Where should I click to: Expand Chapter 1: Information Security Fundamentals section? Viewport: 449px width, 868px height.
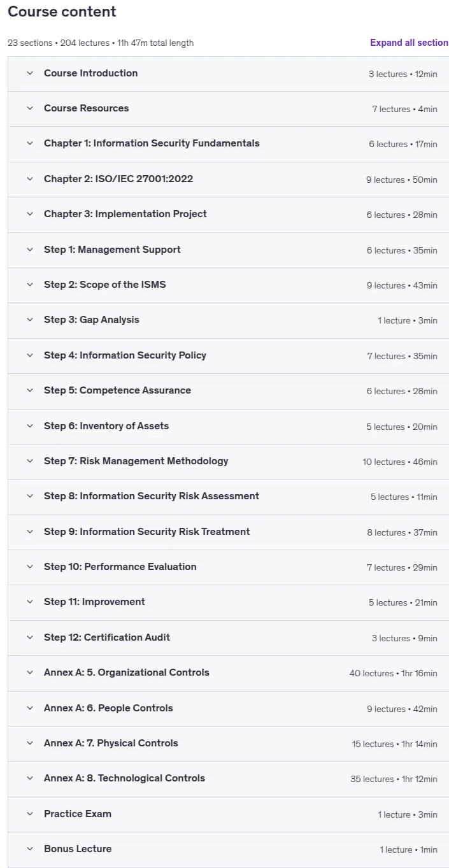click(x=228, y=144)
